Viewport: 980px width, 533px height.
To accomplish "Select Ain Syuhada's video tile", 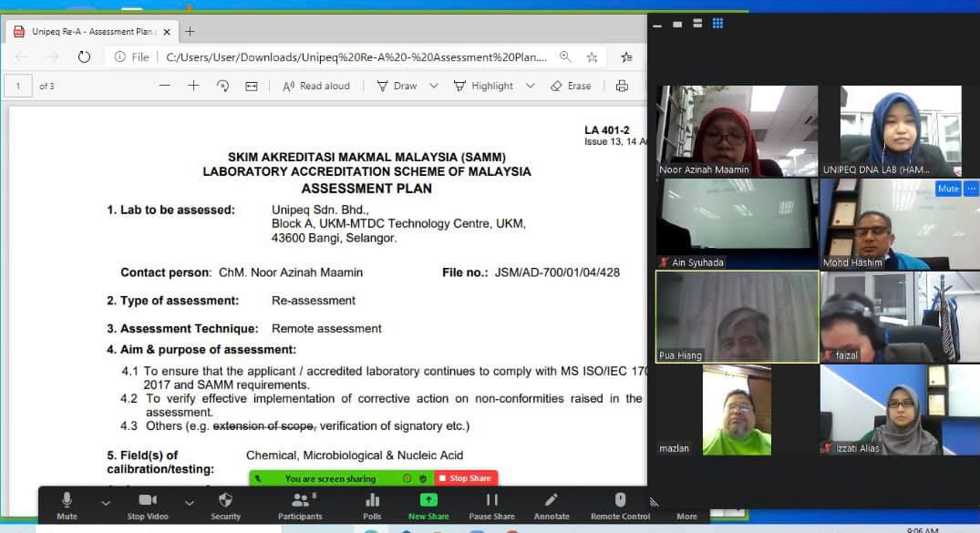I will coord(737,224).
